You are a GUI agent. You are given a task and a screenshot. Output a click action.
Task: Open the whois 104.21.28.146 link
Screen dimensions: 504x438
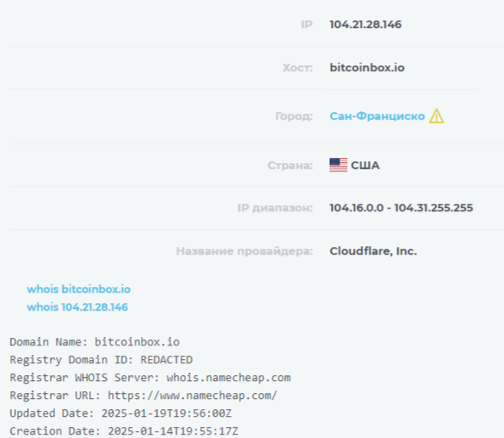[77, 307]
